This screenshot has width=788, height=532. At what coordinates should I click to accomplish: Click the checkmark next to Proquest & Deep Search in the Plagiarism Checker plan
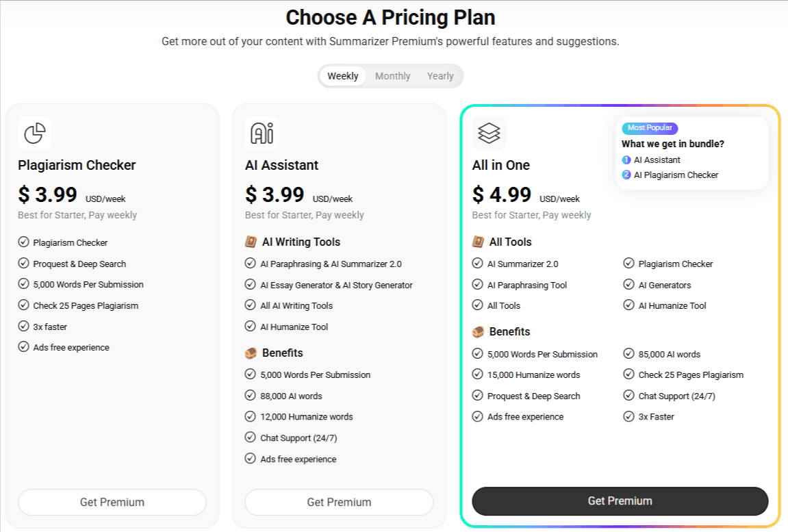pos(24,263)
